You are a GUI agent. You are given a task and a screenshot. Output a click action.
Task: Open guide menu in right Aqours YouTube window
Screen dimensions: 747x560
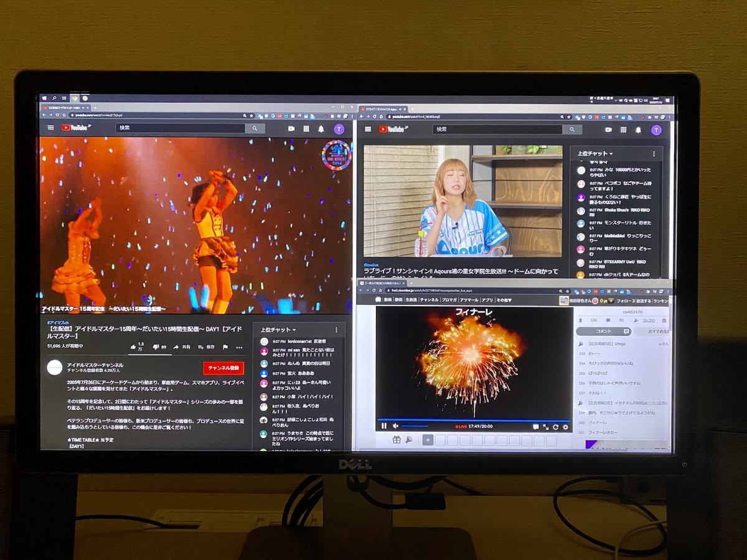[x=368, y=129]
